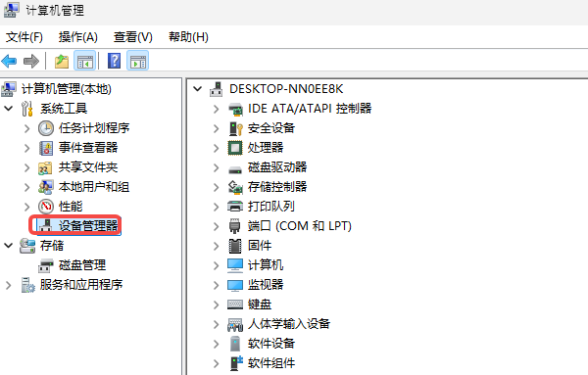The height and width of the screenshot is (375, 588).
Task: Click the 键盘 keyboard icon
Action: coord(235,305)
